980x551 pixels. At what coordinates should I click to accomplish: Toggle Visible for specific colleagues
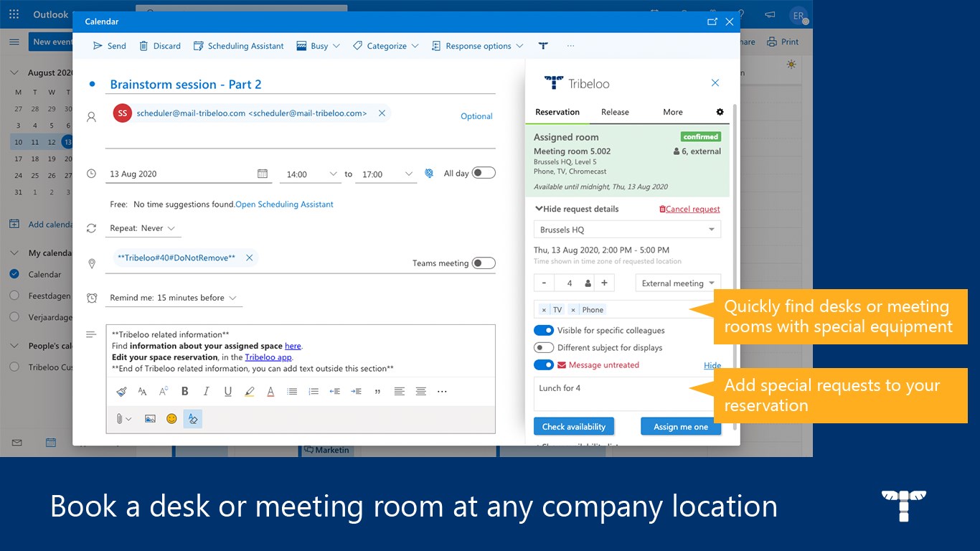coord(544,331)
